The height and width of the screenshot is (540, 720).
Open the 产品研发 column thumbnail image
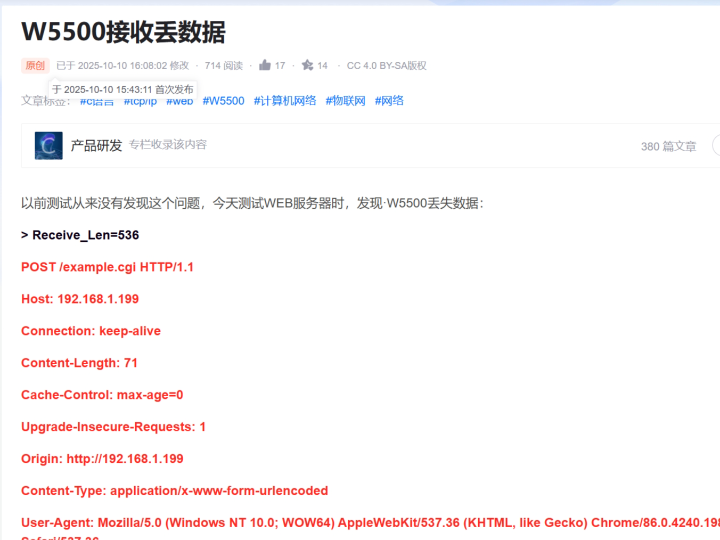[x=49, y=146]
